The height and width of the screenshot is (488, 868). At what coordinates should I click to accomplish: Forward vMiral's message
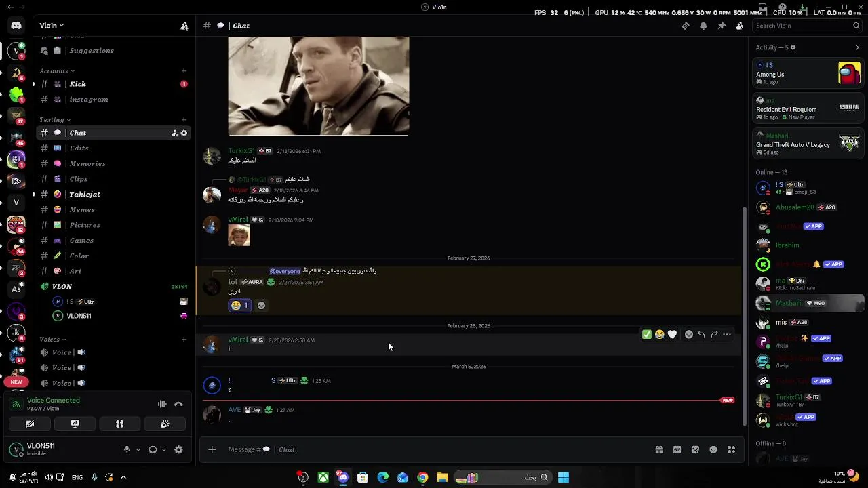click(x=714, y=334)
